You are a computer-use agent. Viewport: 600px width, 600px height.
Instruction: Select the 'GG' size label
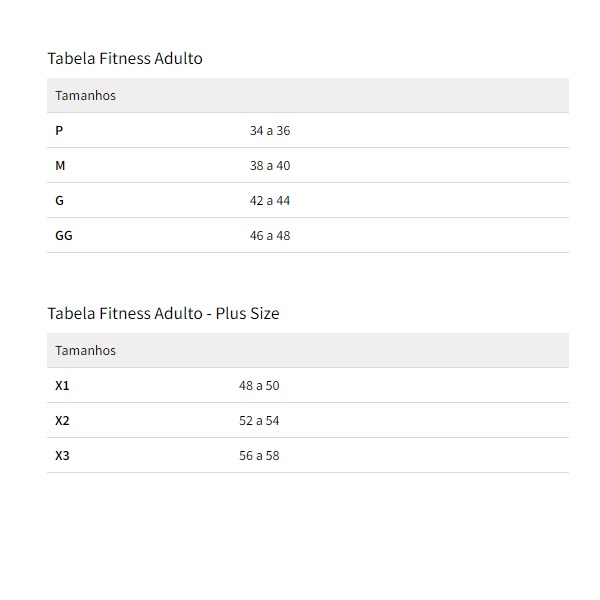[64, 236]
